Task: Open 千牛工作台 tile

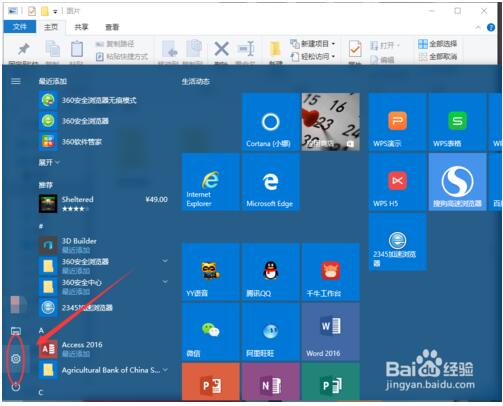Action: (331, 272)
